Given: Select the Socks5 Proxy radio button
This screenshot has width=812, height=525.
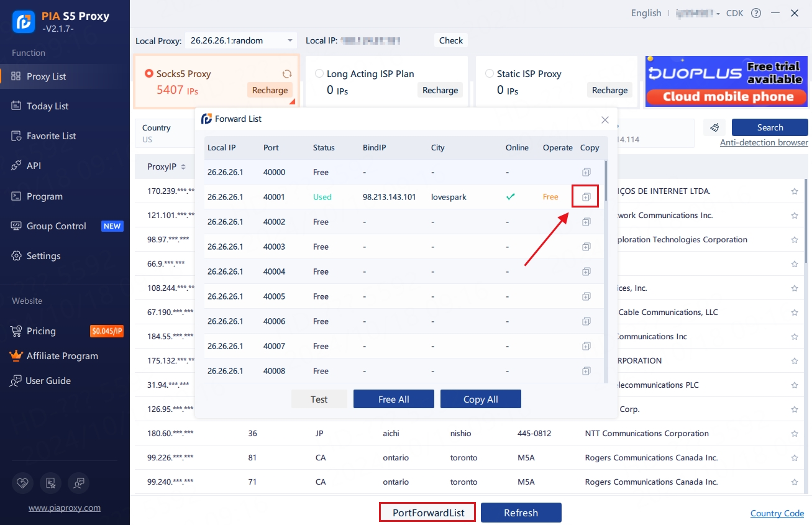Looking at the screenshot, I should (149, 74).
